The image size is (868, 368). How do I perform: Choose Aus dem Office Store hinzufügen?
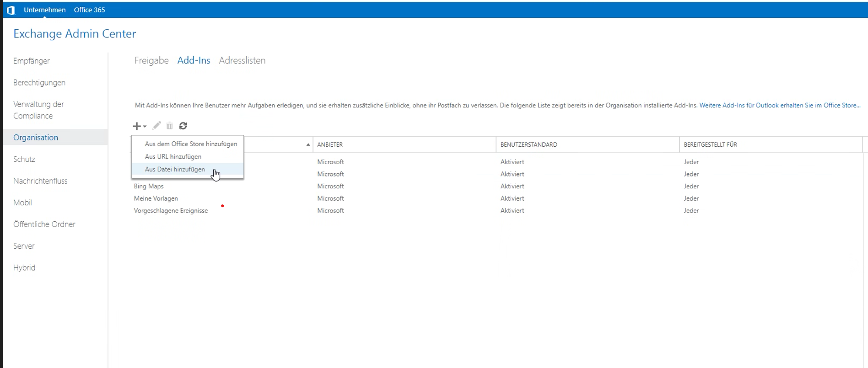coord(188,144)
